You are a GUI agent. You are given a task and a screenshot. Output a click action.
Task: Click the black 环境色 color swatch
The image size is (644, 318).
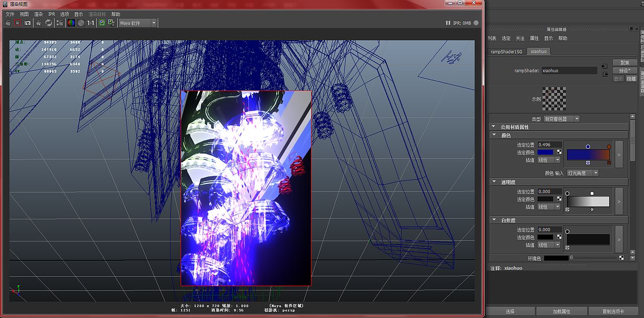coord(556,258)
